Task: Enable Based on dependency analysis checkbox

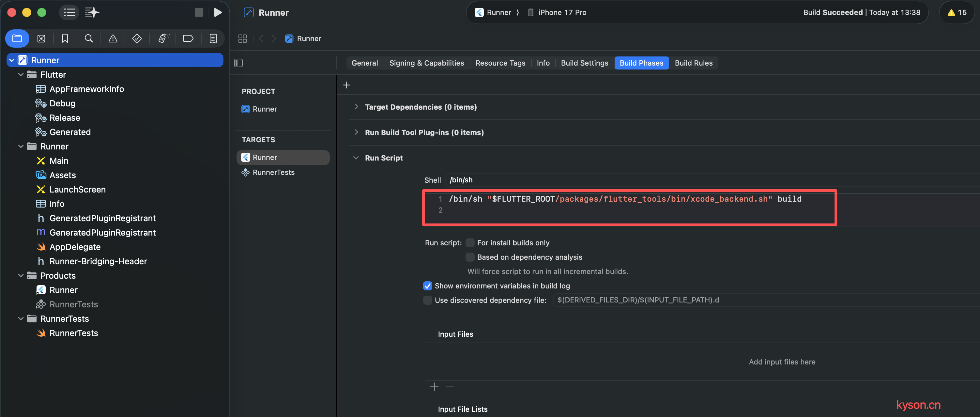Action: [x=470, y=257]
